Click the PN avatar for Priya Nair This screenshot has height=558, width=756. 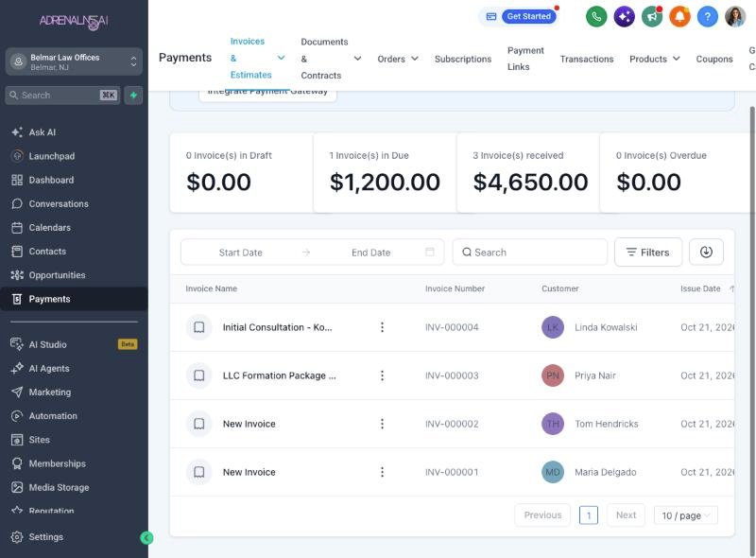[553, 375]
